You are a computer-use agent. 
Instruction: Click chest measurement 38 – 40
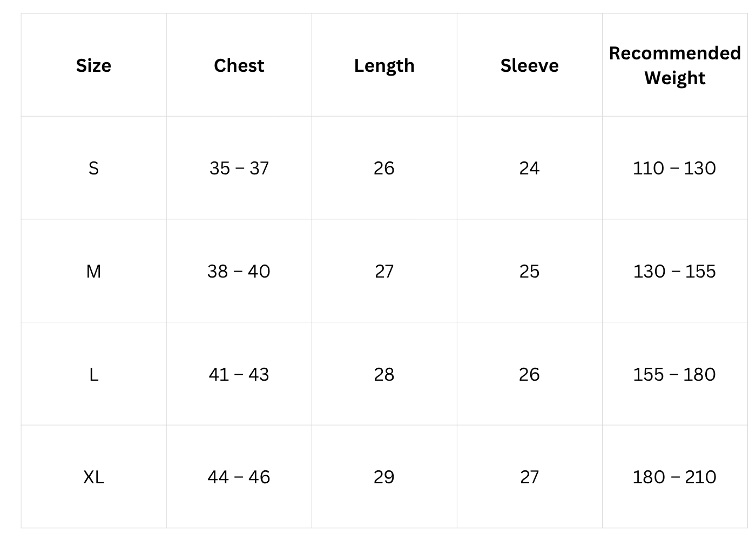239,271
